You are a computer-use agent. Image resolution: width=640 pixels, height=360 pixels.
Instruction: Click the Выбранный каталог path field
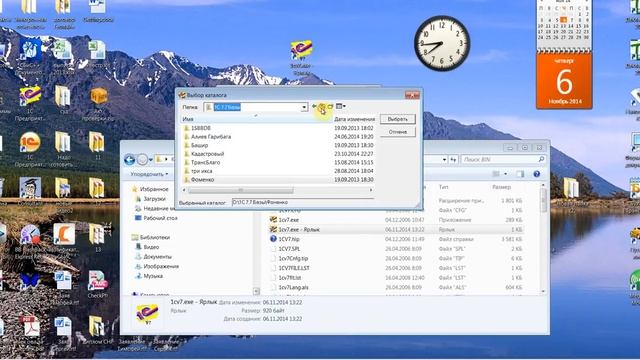point(303,202)
